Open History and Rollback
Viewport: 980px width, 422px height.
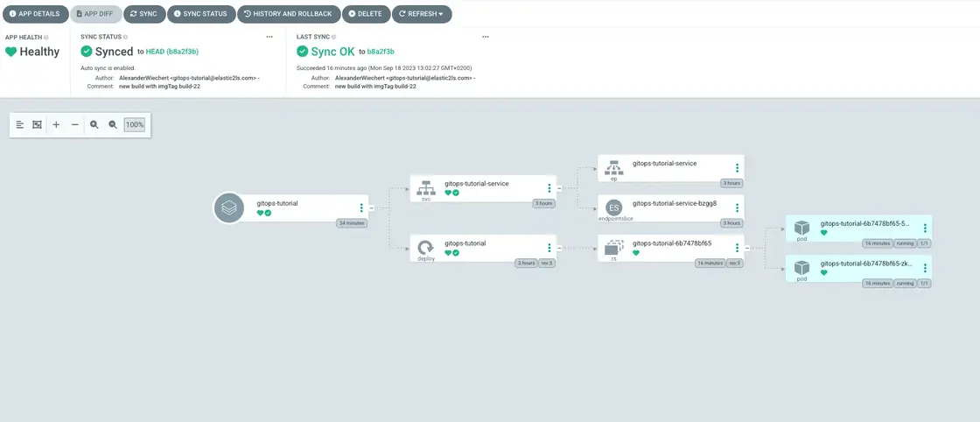click(x=287, y=14)
